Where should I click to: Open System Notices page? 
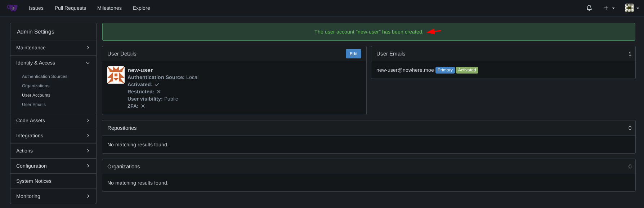(34, 181)
